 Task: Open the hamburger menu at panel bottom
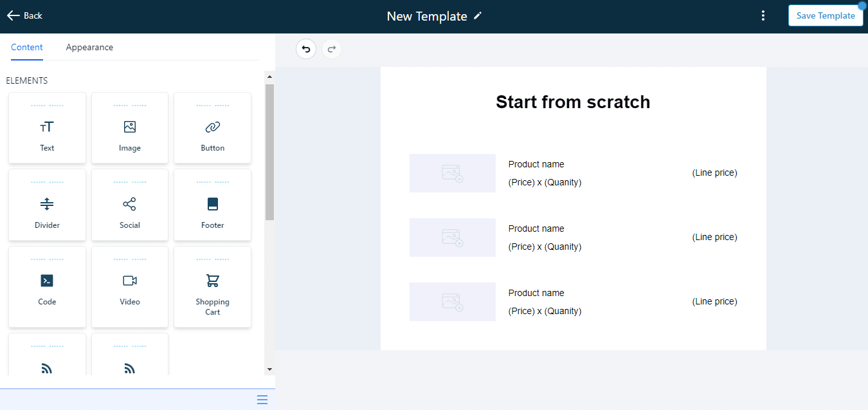(262, 400)
